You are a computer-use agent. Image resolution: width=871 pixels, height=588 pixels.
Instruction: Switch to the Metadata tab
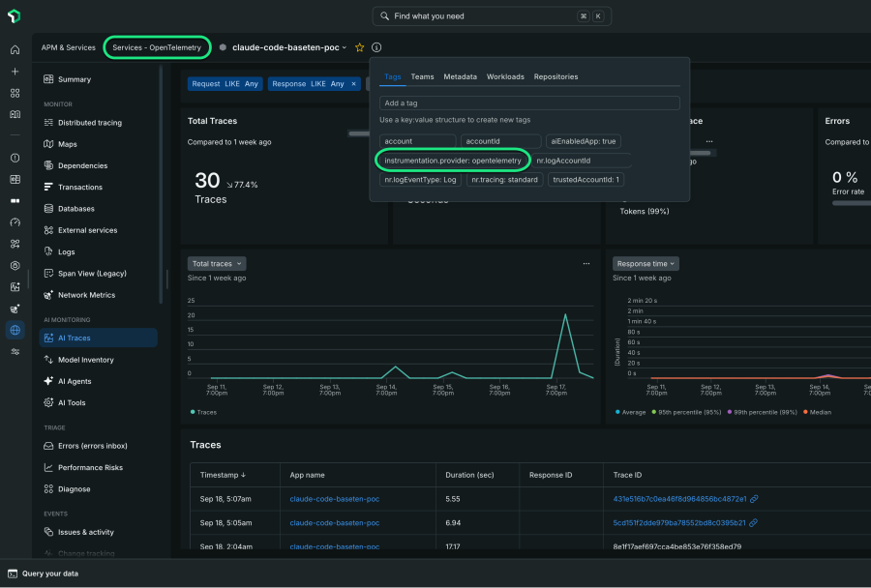point(460,76)
